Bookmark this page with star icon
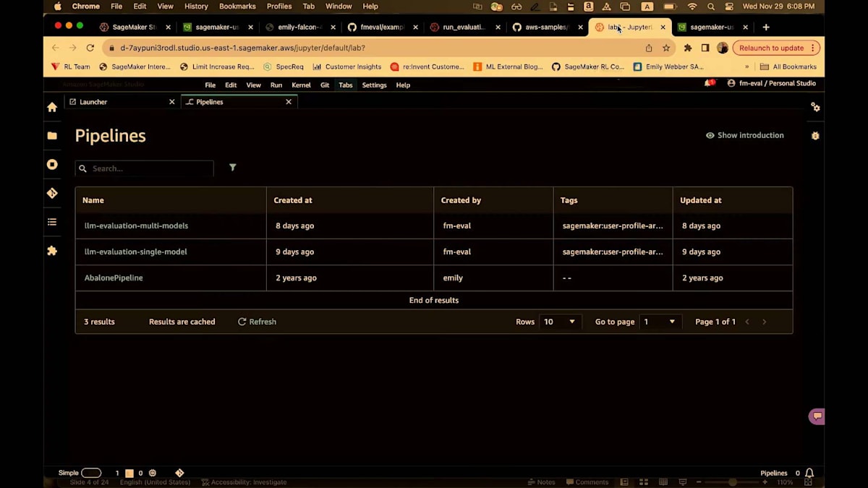The height and width of the screenshot is (488, 868). click(x=666, y=48)
